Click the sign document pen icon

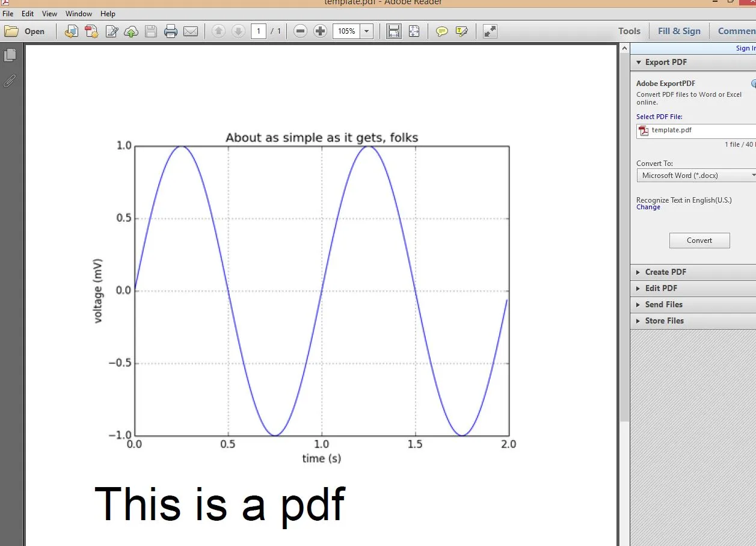111,31
